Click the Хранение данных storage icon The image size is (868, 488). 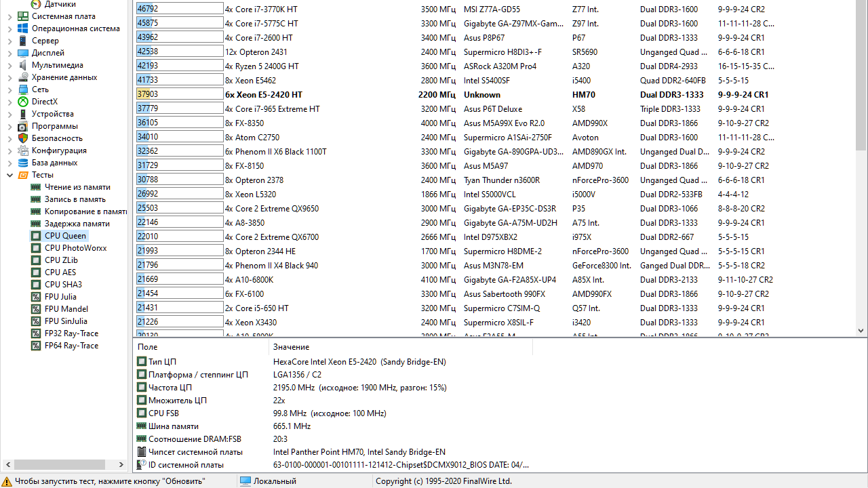23,77
